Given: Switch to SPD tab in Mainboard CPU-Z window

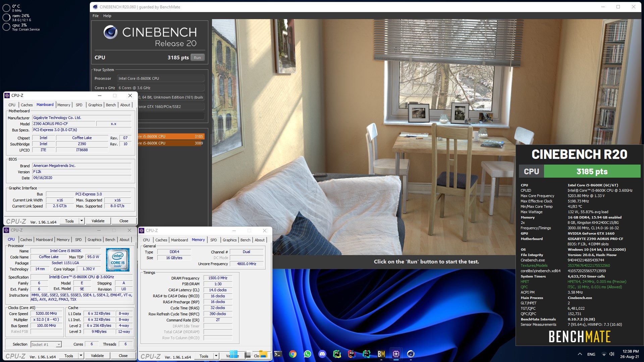Looking at the screenshot, I should (79, 105).
